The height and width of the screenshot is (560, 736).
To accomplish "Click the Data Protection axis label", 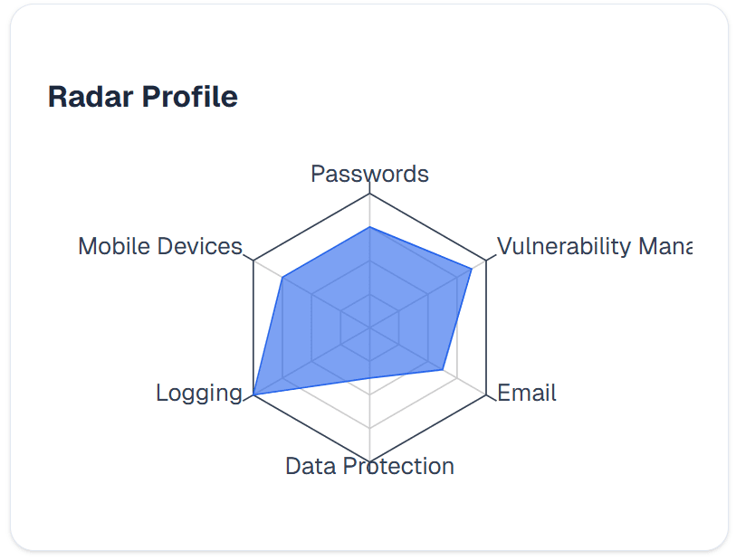I will click(369, 466).
